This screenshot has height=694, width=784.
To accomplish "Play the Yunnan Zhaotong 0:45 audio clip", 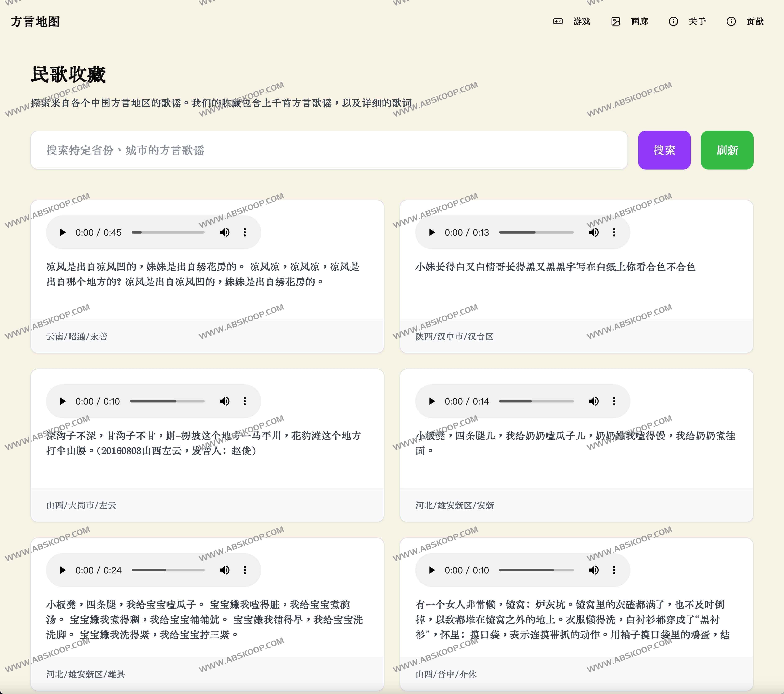I will click(x=63, y=233).
